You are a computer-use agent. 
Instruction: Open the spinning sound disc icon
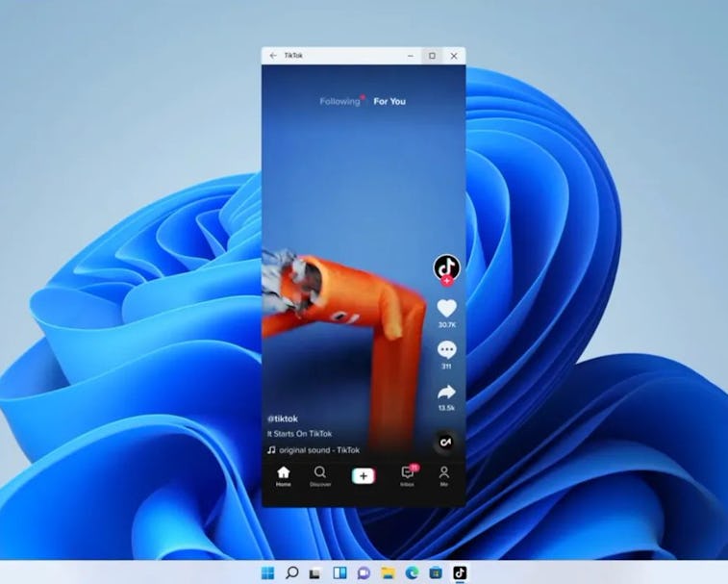[x=446, y=442]
